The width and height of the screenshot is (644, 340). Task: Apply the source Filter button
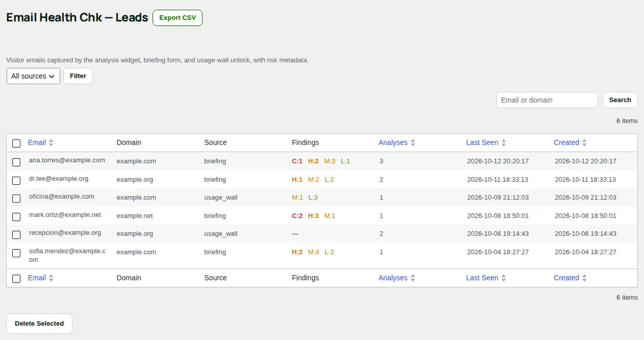[x=78, y=76]
